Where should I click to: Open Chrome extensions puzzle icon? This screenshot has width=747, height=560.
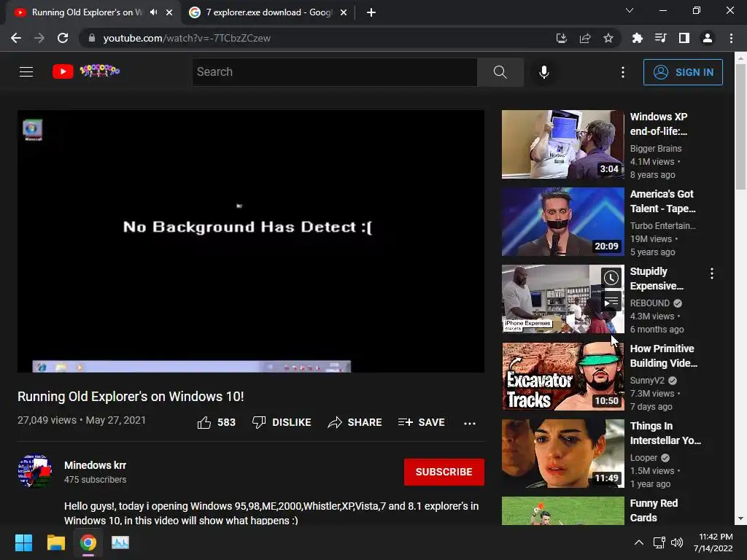point(637,38)
